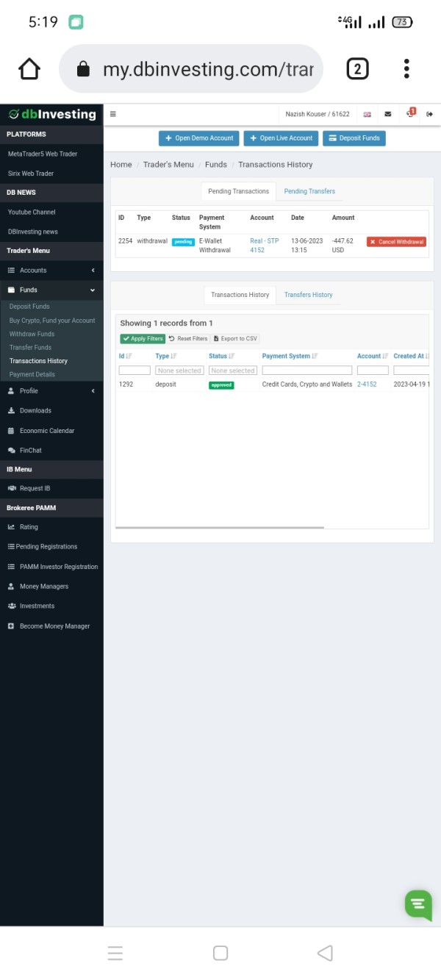Open Youtube Channel sidebar link
This screenshot has width=441, height=980.
click(x=51, y=212)
